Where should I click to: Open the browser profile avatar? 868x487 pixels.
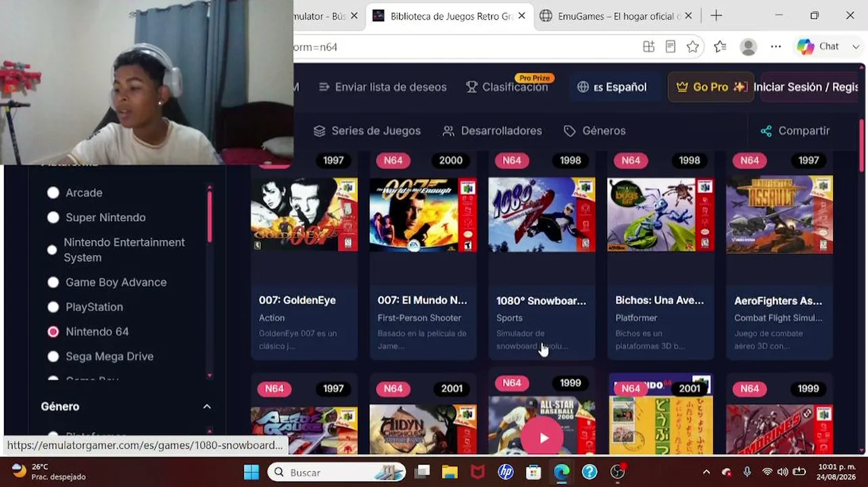coord(748,47)
